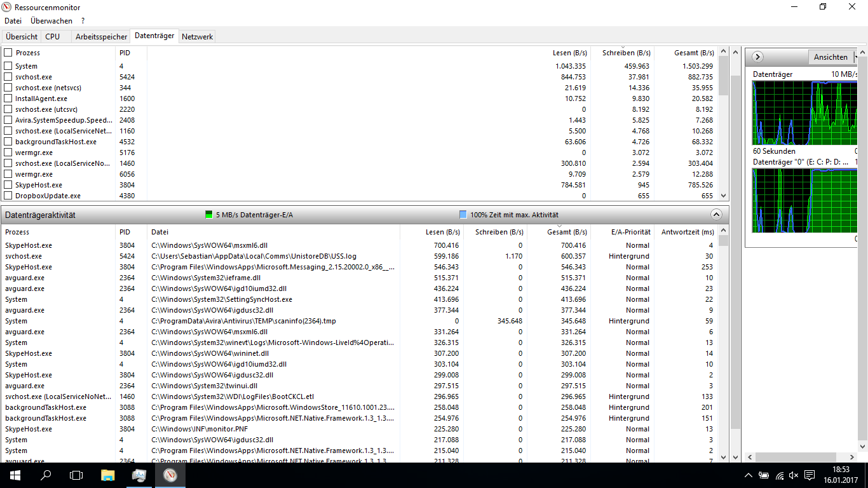The height and width of the screenshot is (488, 868).
Task: Check InstallAgent.exe checkbox
Action: point(8,98)
